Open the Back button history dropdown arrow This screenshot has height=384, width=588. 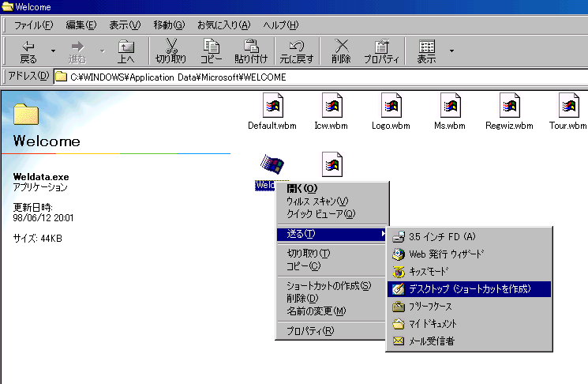coord(53,51)
